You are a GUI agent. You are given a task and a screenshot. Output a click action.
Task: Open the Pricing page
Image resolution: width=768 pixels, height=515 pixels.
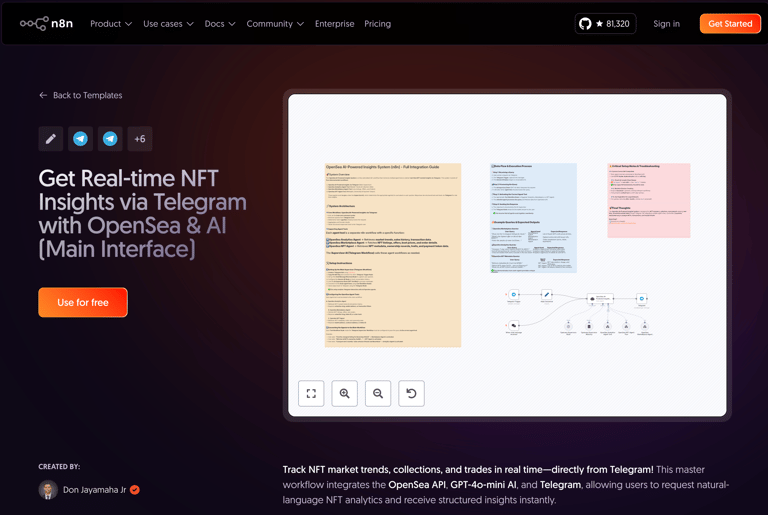(377, 24)
